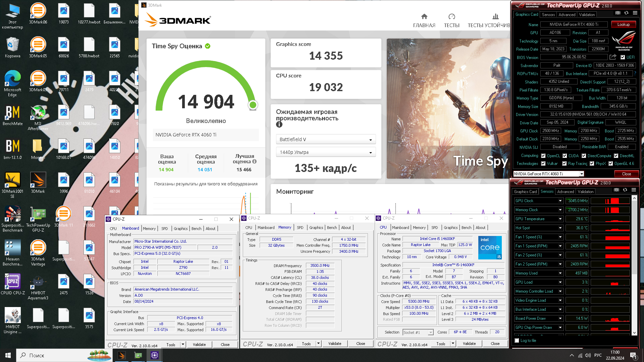Launch CPUID CPU-Z desktop icon
This screenshot has height=362, width=644.
(12, 284)
